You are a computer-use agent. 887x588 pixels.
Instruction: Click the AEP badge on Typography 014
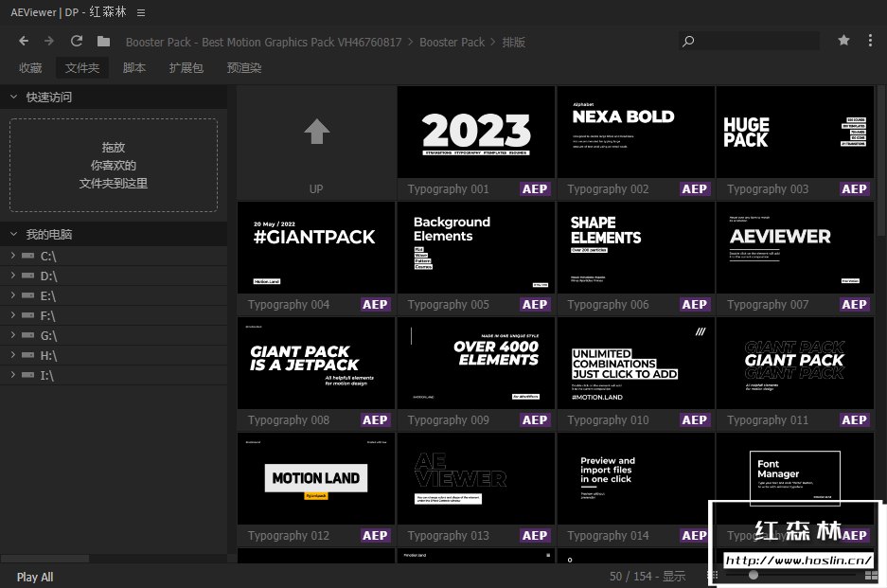click(694, 535)
